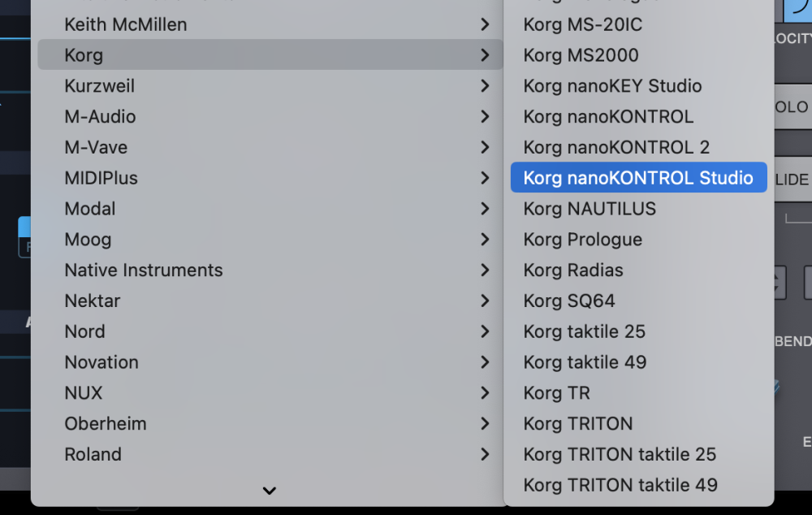812x515 pixels.
Task: Click the stepper arrows behind the menu
Action: [780, 283]
